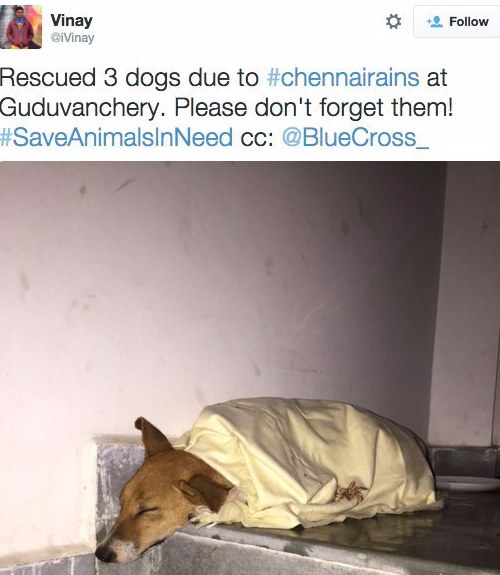The height and width of the screenshot is (575, 500).
Task: Click the white plate beside the dog
Action: pyautogui.click(x=467, y=483)
